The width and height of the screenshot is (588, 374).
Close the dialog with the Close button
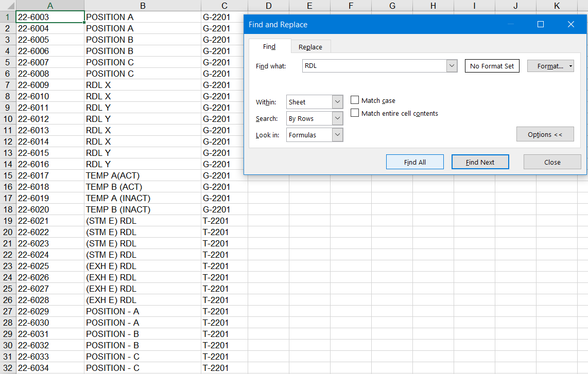tap(552, 162)
